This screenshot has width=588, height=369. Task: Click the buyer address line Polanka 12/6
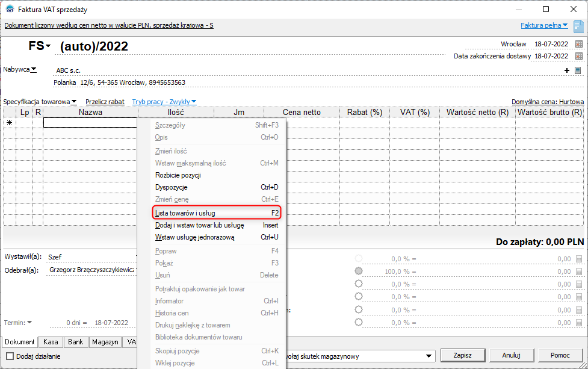click(x=119, y=82)
